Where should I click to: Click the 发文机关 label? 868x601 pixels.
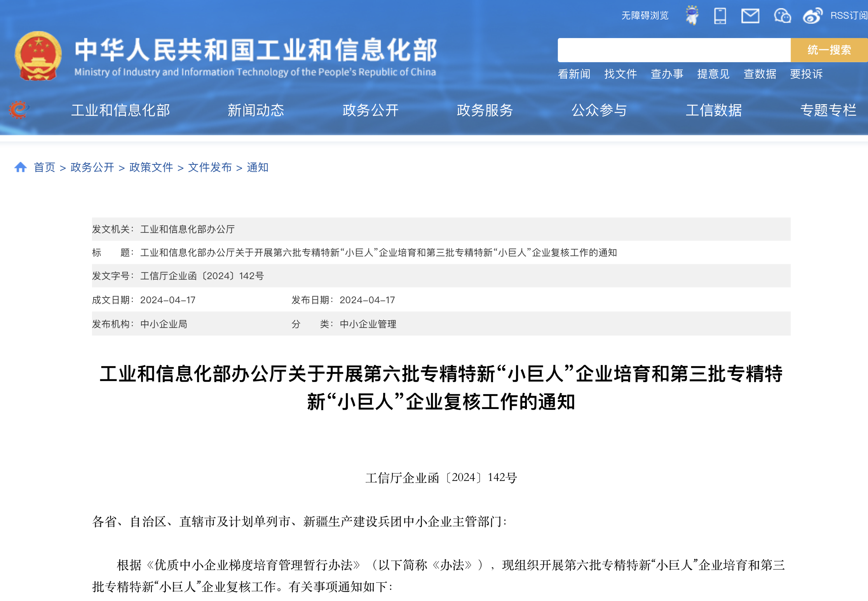coord(113,229)
